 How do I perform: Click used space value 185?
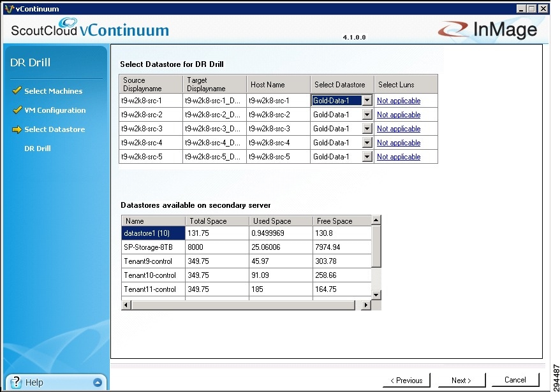[281, 289]
